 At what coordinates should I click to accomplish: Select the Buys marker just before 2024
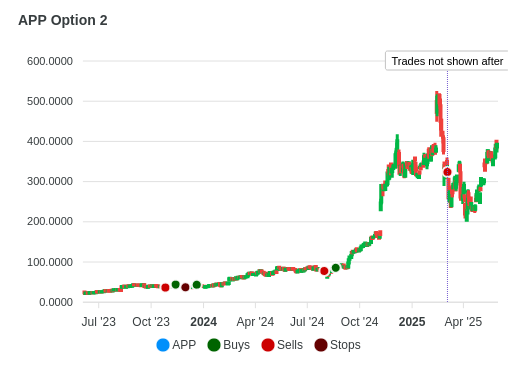(197, 285)
